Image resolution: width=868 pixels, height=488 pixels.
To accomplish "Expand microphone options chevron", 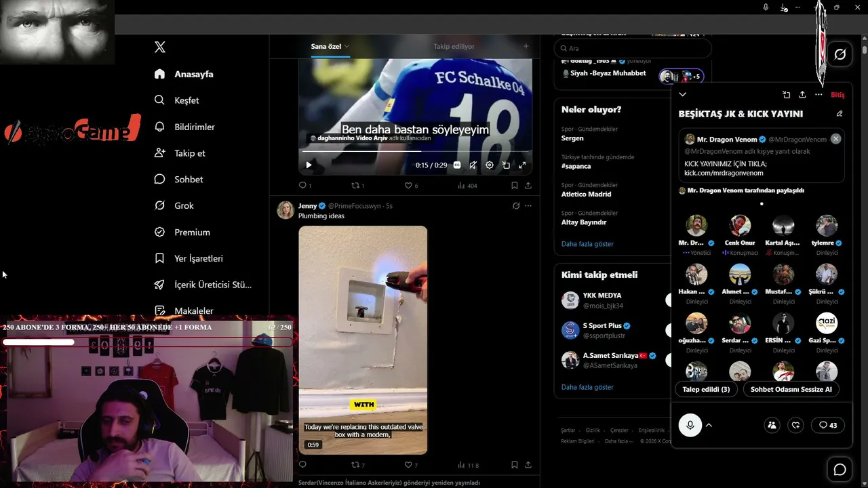I will pos(709,425).
